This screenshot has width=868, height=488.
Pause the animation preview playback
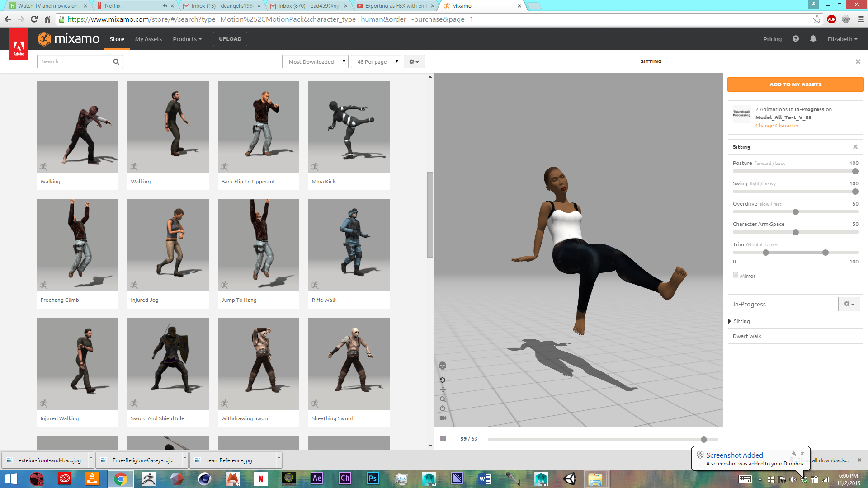pyautogui.click(x=443, y=439)
